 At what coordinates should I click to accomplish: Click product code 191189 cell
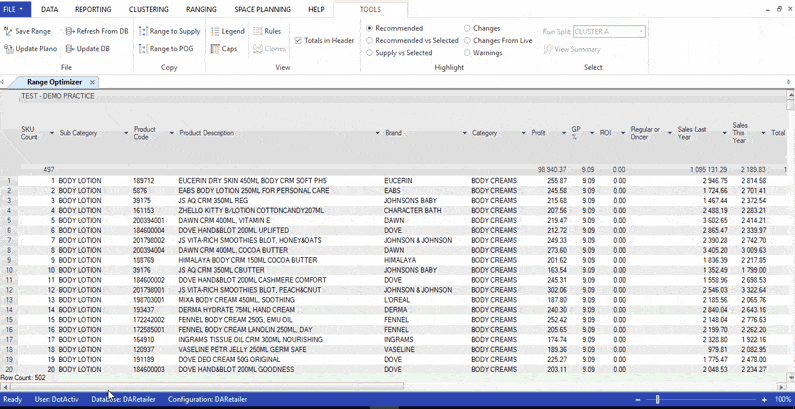click(143, 359)
